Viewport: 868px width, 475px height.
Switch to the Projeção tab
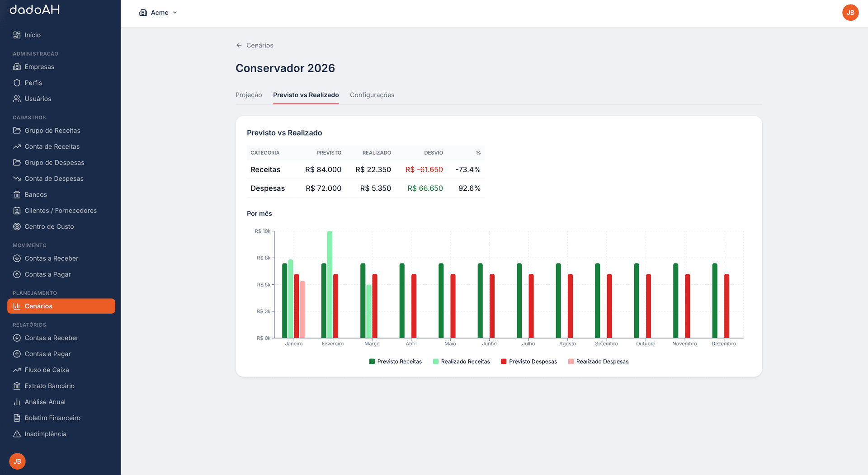pyautogui.click(x=249, y=95)
